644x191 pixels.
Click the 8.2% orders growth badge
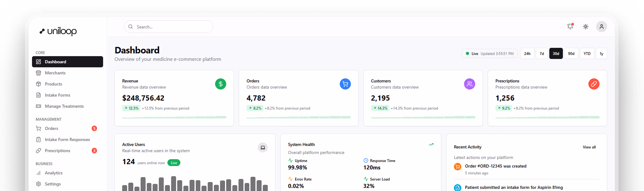(254, 108)
